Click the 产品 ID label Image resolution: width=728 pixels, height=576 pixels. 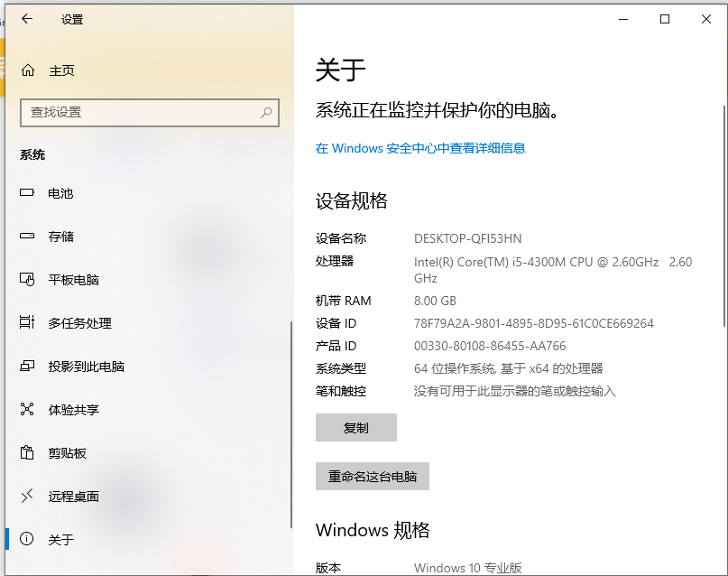336,346
